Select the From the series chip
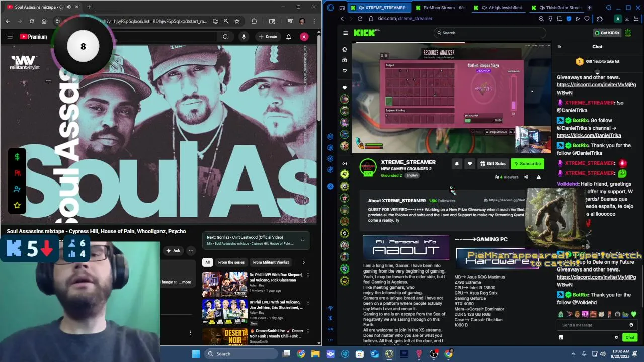This screenshot has width=644, height=362. (231, 262)
